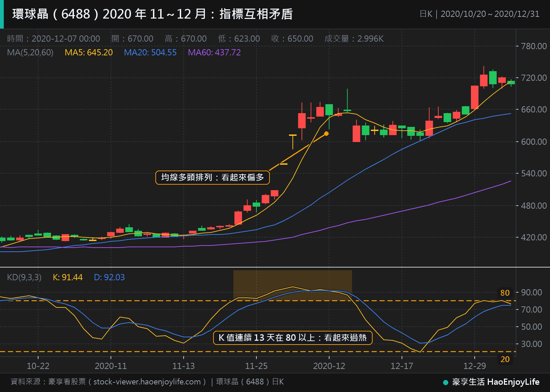Click the 成交量：2.996K volume readout
550x392 pixels.
354,39
